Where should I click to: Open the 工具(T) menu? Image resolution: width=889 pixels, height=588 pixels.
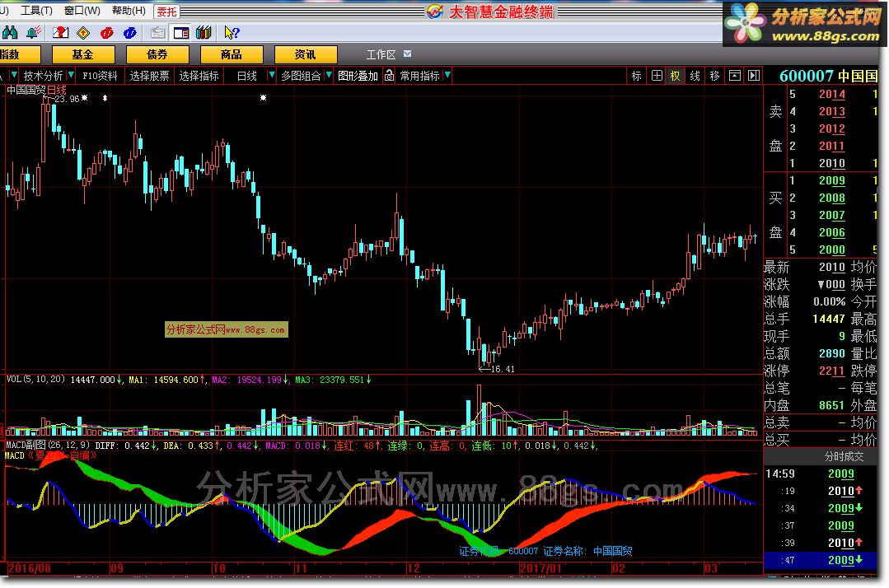coord(36,11)
